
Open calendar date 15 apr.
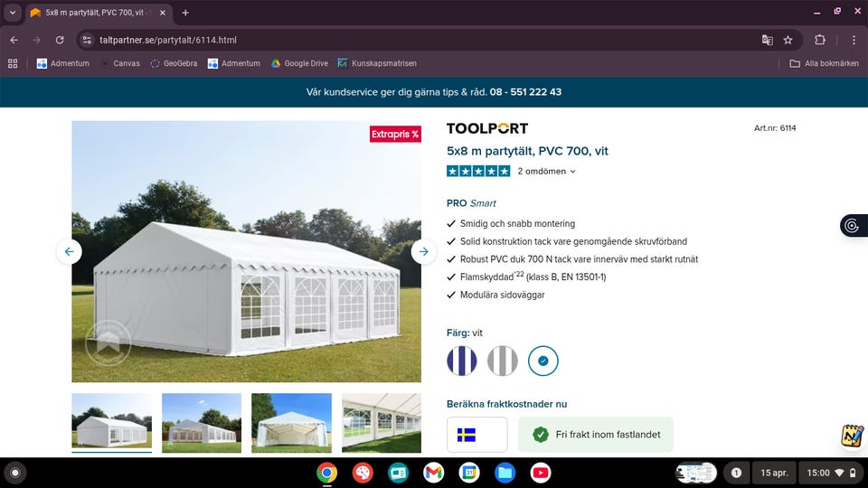point(774,473)
